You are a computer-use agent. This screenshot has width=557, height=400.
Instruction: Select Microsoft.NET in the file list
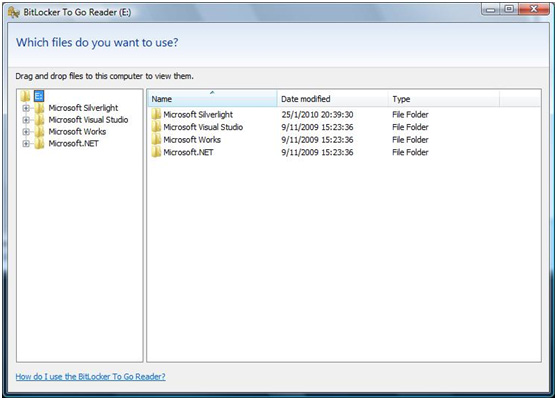click(x=188, y=152)
